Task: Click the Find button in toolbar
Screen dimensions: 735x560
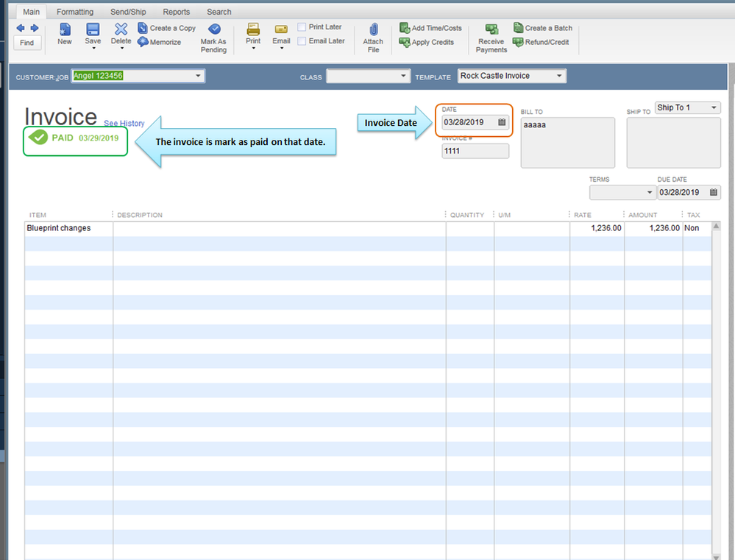Action: pos(26,43)
